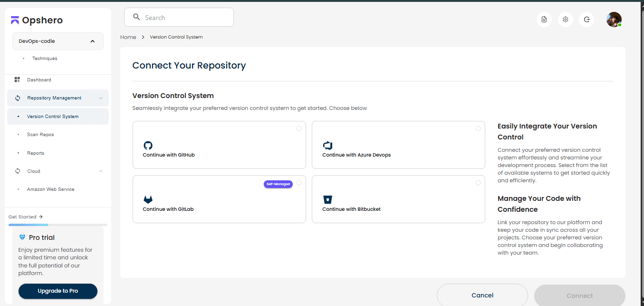Click the Bitbucket bucket logo icon
This screenshot has height=306, width=644.
327,199
